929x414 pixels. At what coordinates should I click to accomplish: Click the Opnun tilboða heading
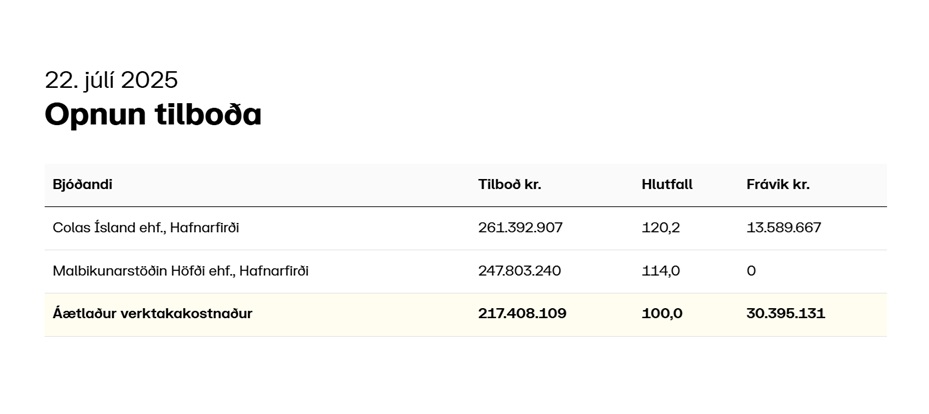click(153, 114)
